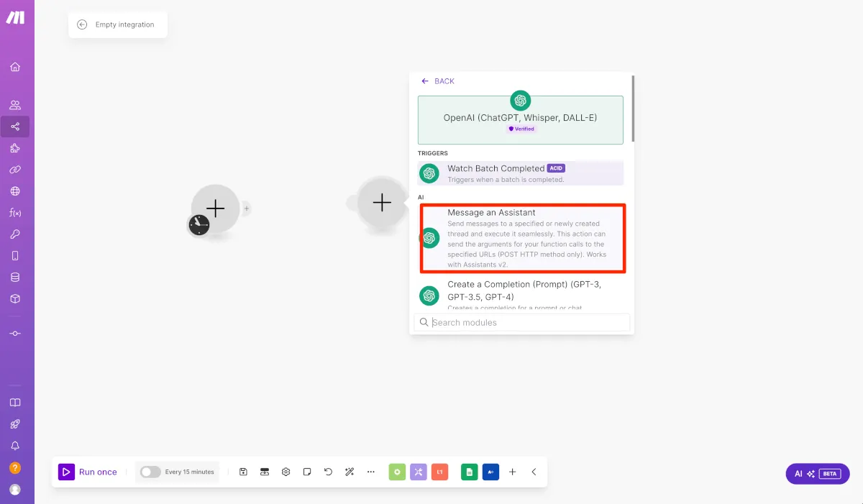Open the AI BETA assistant button

pos(818,474)
